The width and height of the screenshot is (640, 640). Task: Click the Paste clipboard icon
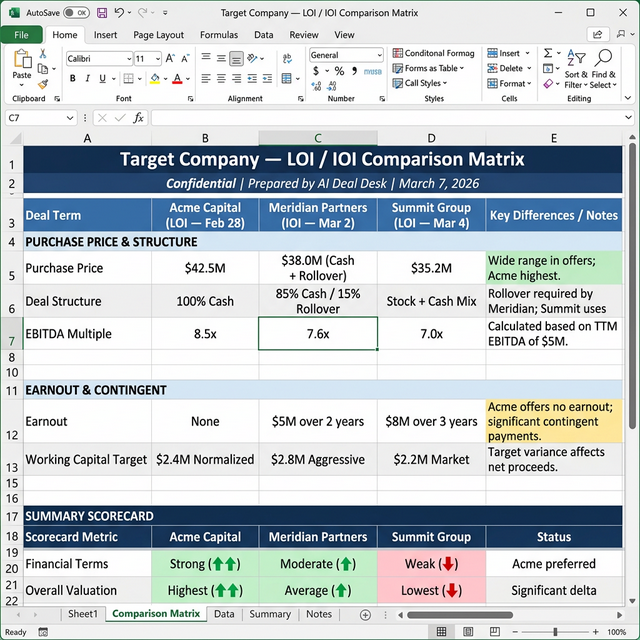pyautogui.click(x=22, y=61)
